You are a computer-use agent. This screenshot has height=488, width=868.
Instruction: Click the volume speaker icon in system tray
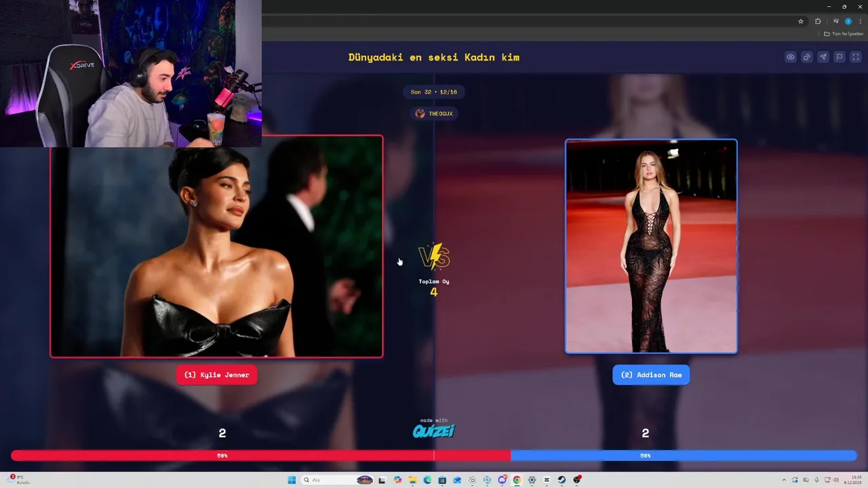pos(835,480)
